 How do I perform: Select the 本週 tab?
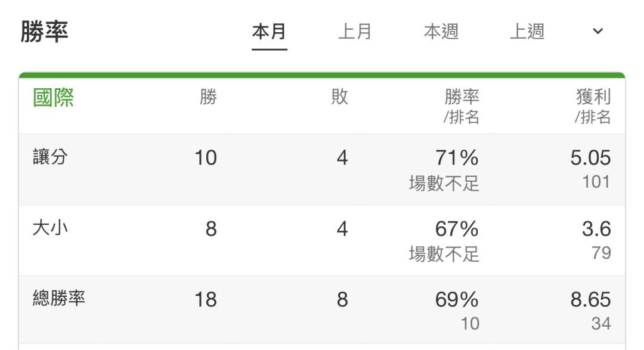click(441, 32)
